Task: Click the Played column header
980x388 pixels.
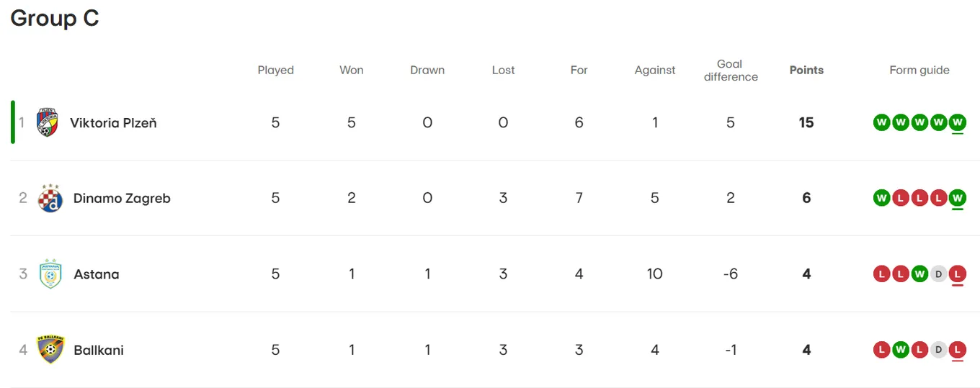Action: pos(276,70)
